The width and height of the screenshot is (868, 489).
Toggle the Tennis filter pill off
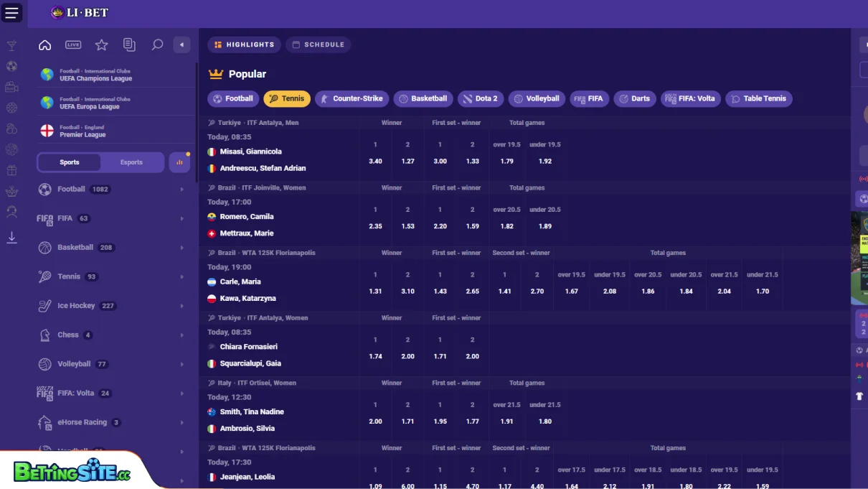point(287,98)
